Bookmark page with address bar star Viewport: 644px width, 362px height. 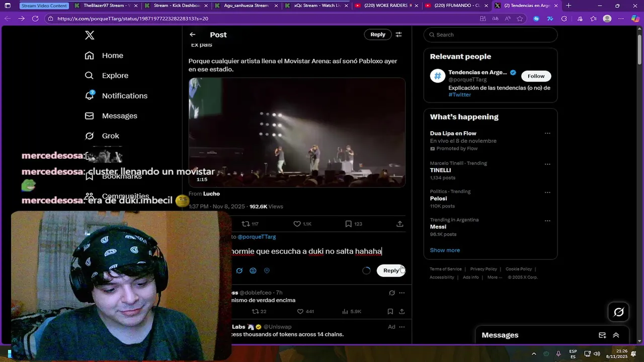(520, 18)
